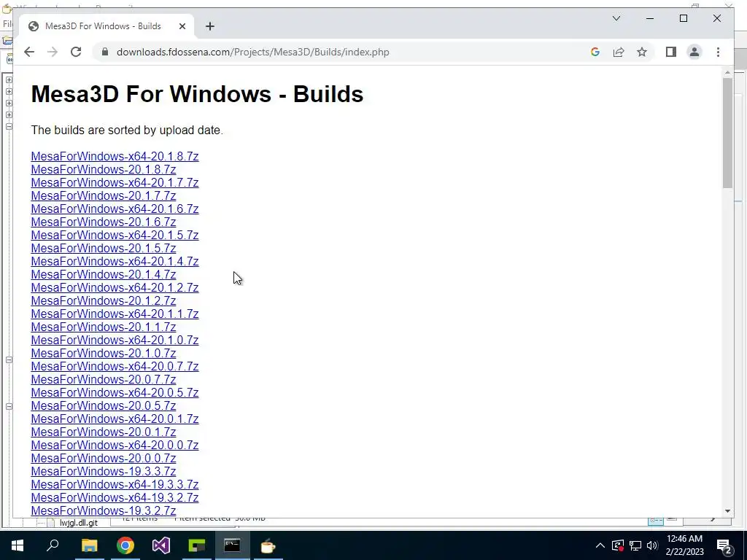Open Visual Studio from the taskbar
Image resolution: width=747 pixels, height=560 pixels.
point(161,545)
